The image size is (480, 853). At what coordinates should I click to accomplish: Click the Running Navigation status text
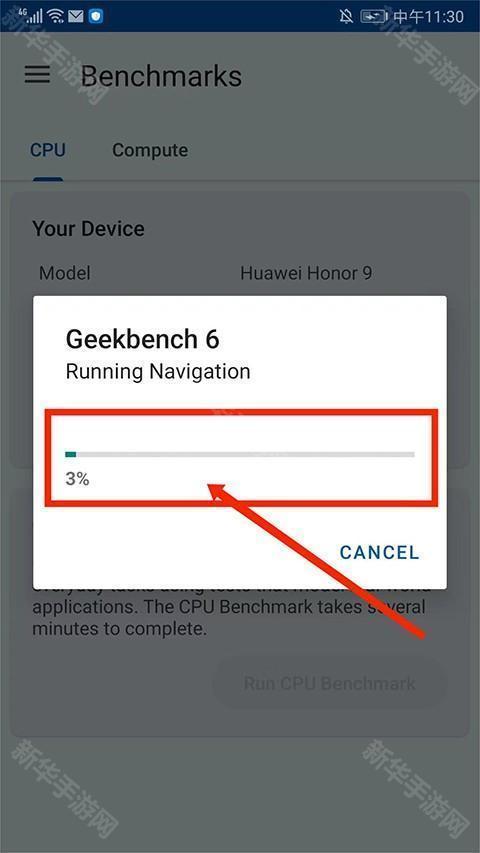pyautogui.click(x=158, y=372)
